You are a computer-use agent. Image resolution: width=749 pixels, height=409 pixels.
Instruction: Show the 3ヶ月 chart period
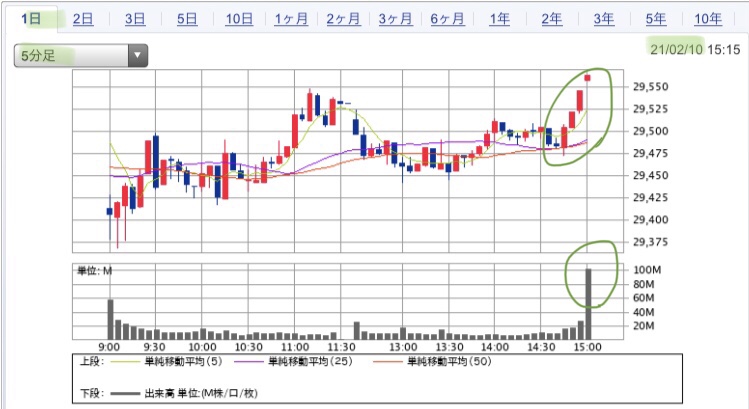click(396, 19)
